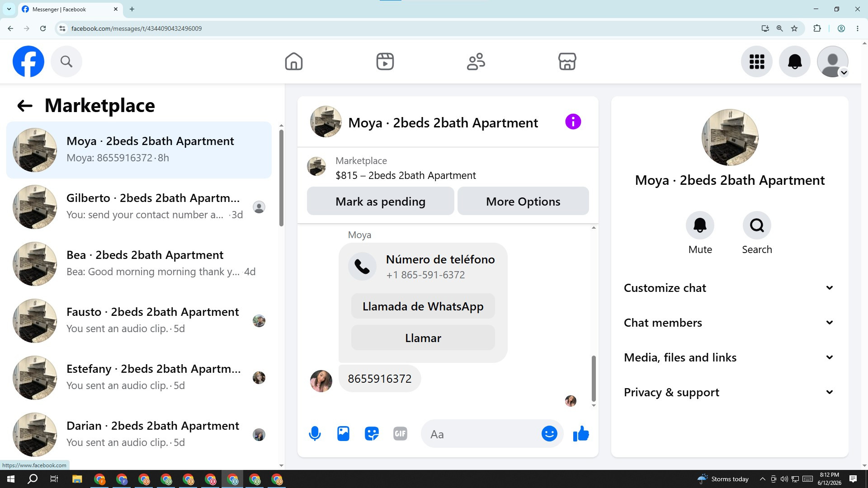Viewport: 868px width, 488px height.
Task: Open Darian apartment conversation
Action: point(139,435)
